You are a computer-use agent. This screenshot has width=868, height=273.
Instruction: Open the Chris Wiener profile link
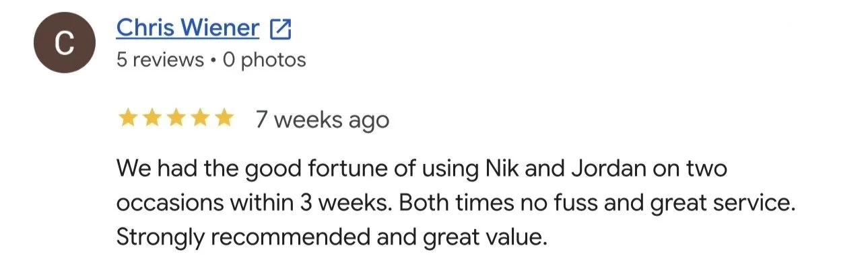click(188, 28)
